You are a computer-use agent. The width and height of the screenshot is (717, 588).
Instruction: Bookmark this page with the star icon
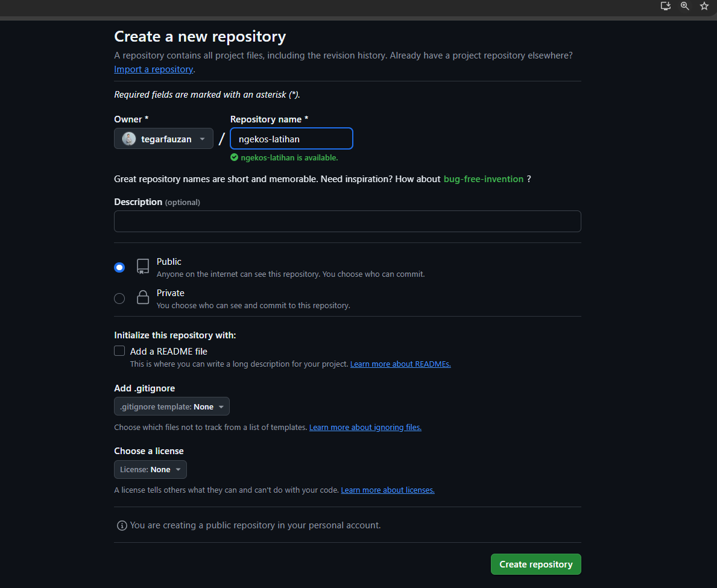704,6
